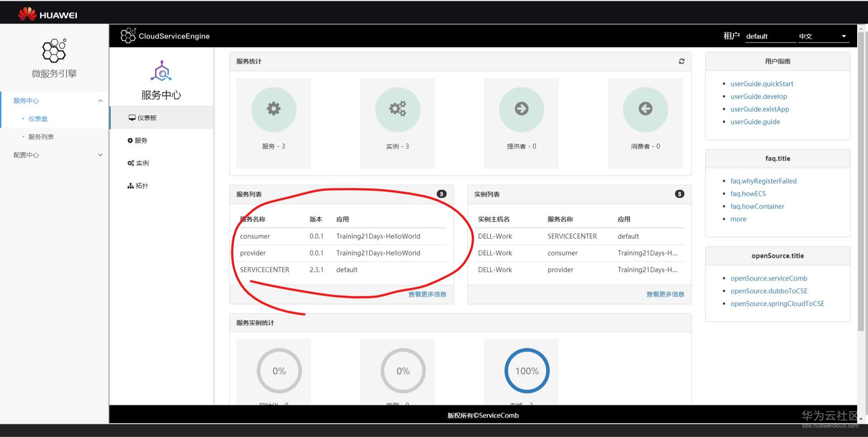The height and width of the screenshot is (437, 868).
Task: Click the multi-gear icon for 实例 - 3
Action: tap(398, 109)
